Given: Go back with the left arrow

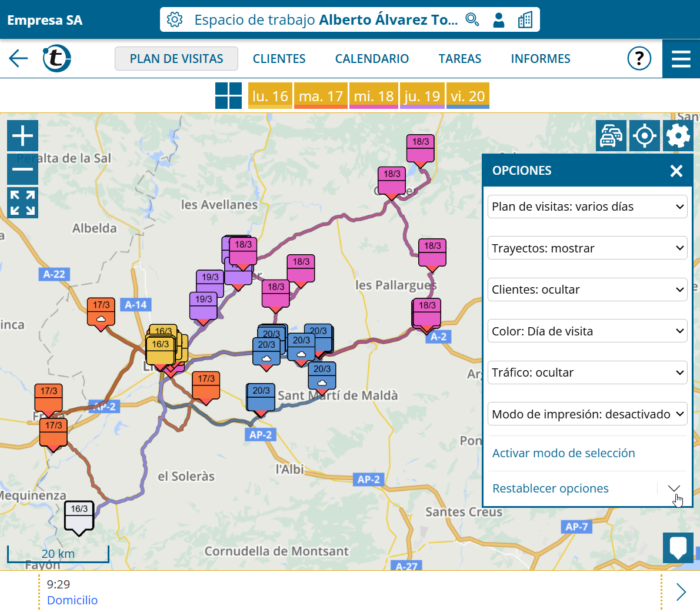Looking at the screenshot, I should [x=18, y=58].
